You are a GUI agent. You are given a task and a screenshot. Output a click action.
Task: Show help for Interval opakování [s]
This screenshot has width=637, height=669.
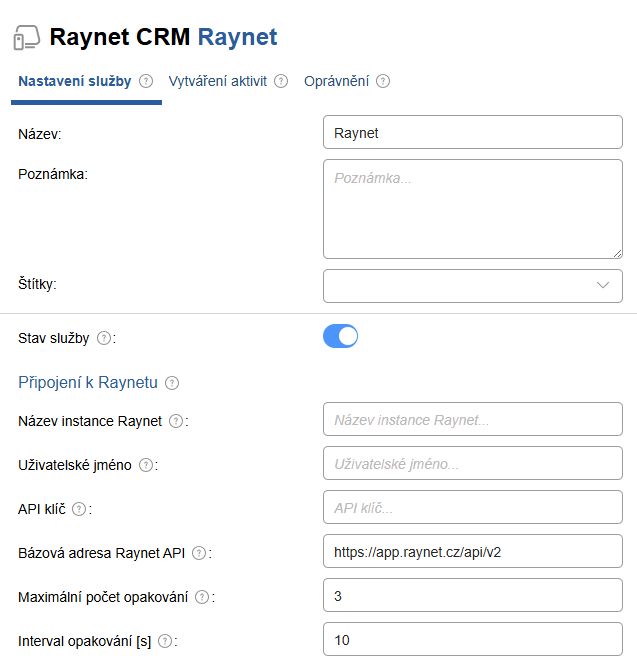165,641
